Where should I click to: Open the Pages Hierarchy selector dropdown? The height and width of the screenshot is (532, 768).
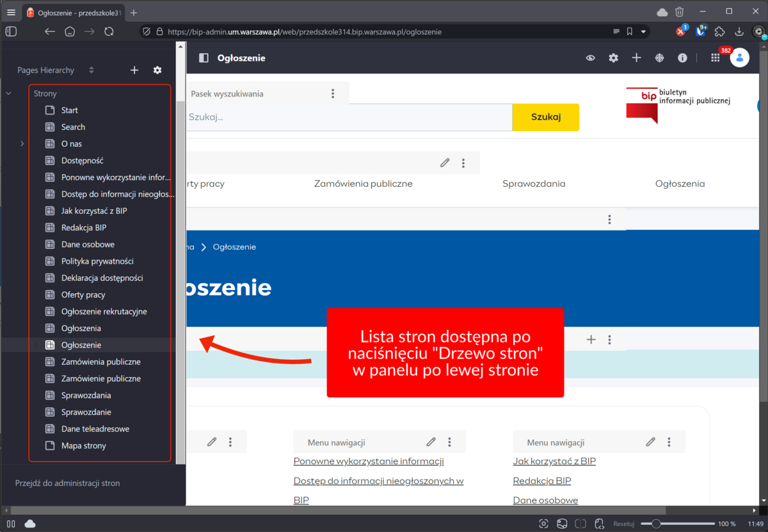tap(92, 70)
